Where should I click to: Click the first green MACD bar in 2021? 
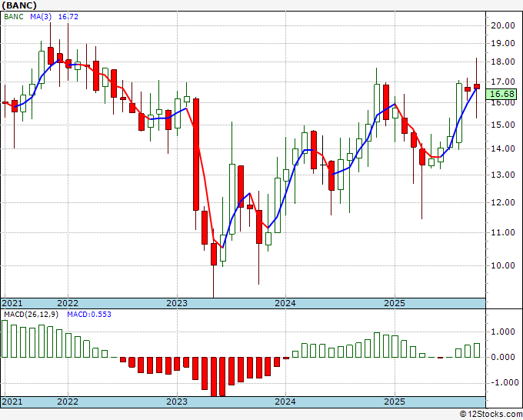(5, 338)
